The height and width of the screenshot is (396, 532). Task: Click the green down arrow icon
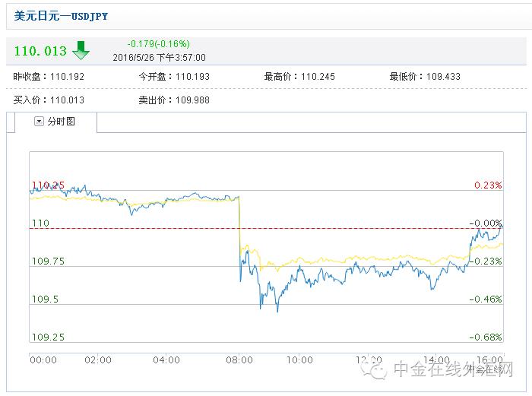click(81, 50)
